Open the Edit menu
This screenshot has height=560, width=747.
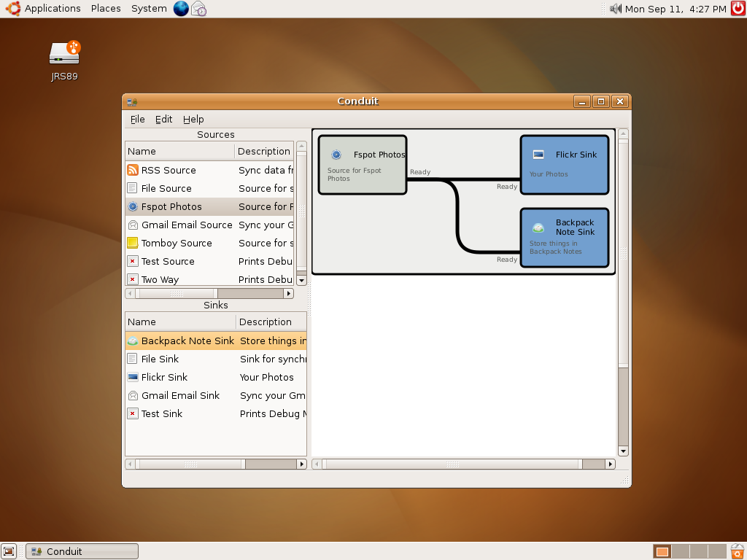[x=164, y=119]
